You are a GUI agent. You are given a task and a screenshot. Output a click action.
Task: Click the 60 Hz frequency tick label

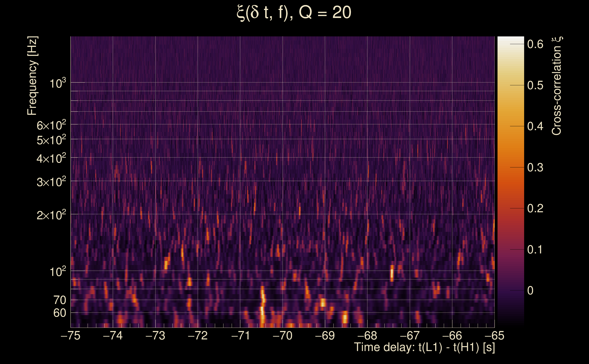click(x=59, y=313)
